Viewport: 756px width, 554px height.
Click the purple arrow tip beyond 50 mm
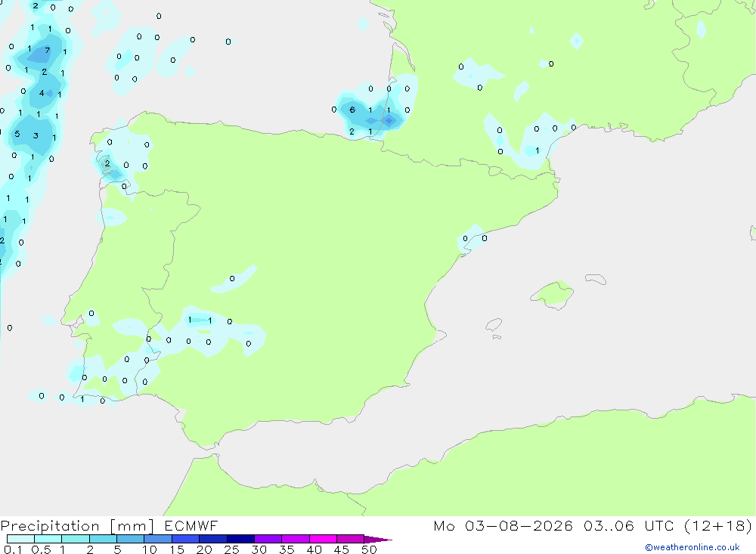378,540
